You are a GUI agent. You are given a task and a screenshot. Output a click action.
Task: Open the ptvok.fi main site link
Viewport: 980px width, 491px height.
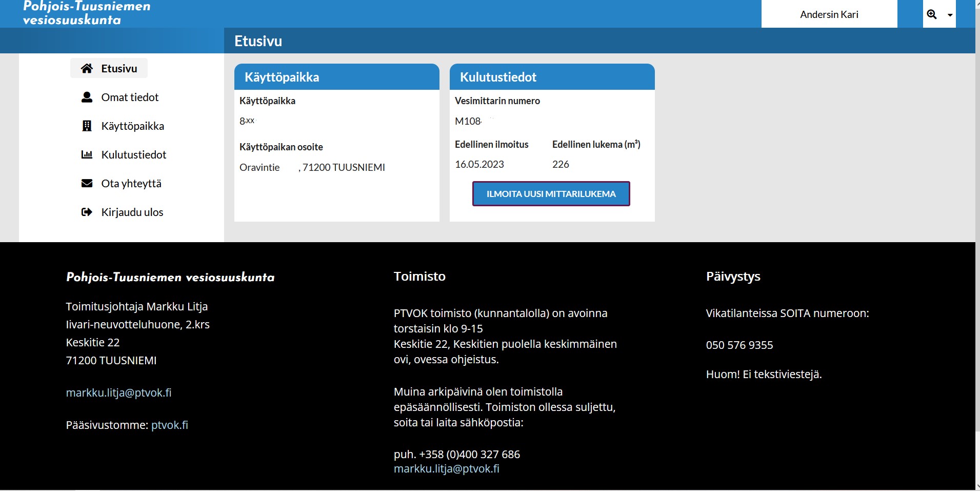click(x=169, y=425)
